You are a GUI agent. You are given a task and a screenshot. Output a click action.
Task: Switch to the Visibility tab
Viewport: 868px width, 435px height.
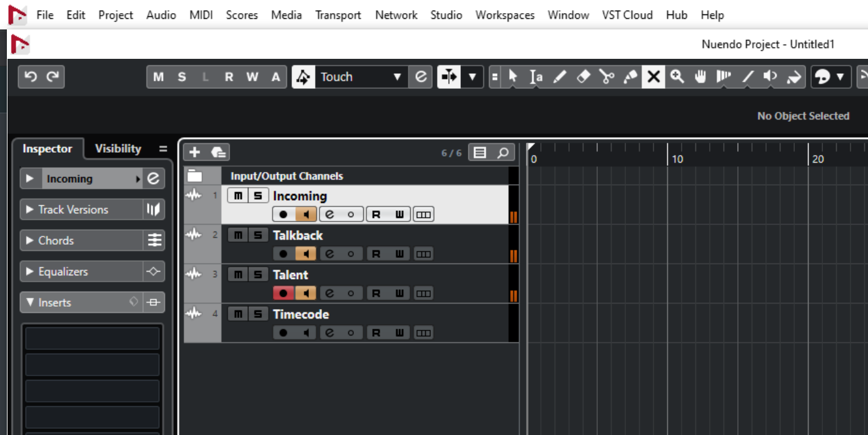[118, 149]
